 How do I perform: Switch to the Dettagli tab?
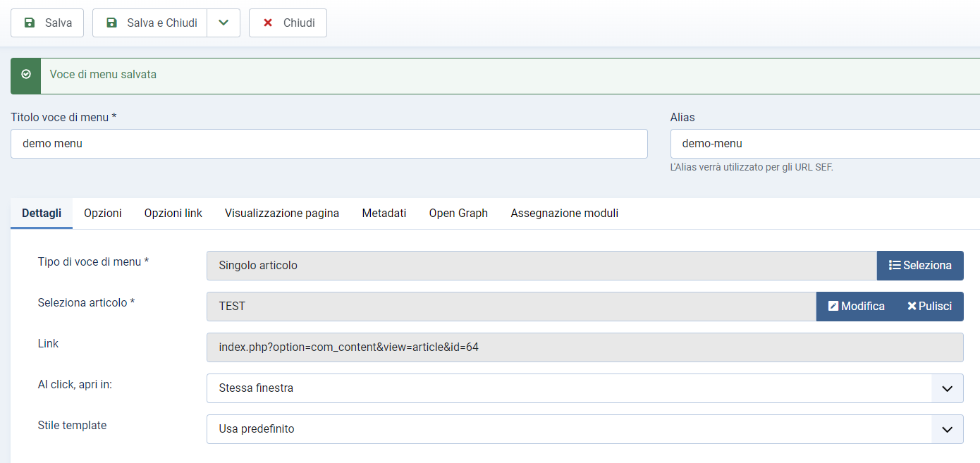pos(42,213)
